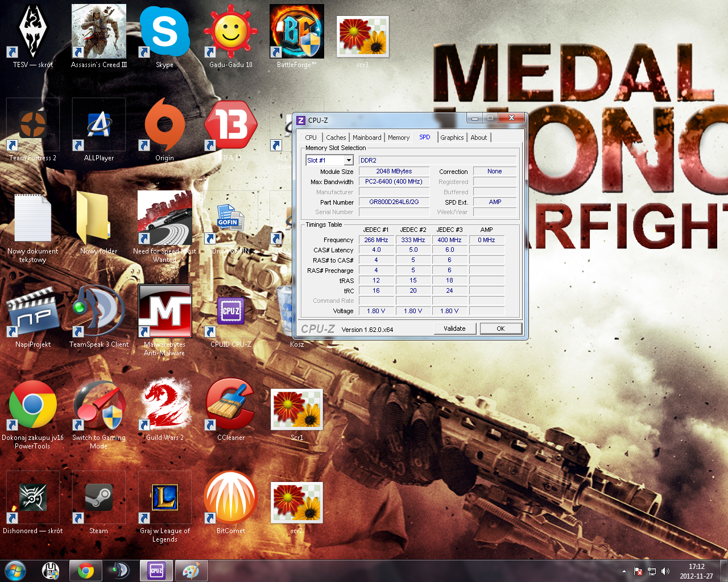This screenshot has height=582, width=728.
Task: Click the AMP frequency value 0 MHz
Action: (486, 240)
